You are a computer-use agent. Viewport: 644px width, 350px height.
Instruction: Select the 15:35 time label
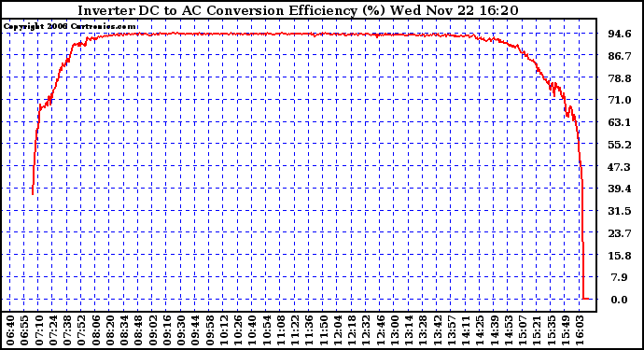click(551, 330)
